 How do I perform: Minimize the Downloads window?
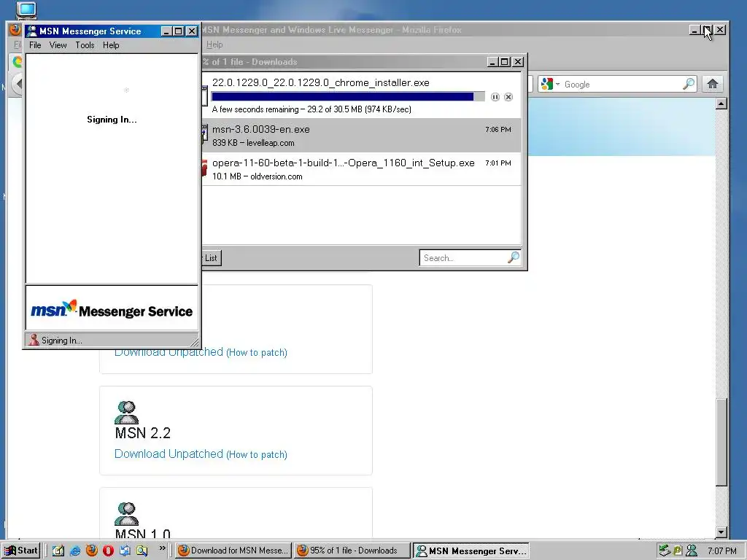point(492,62)
